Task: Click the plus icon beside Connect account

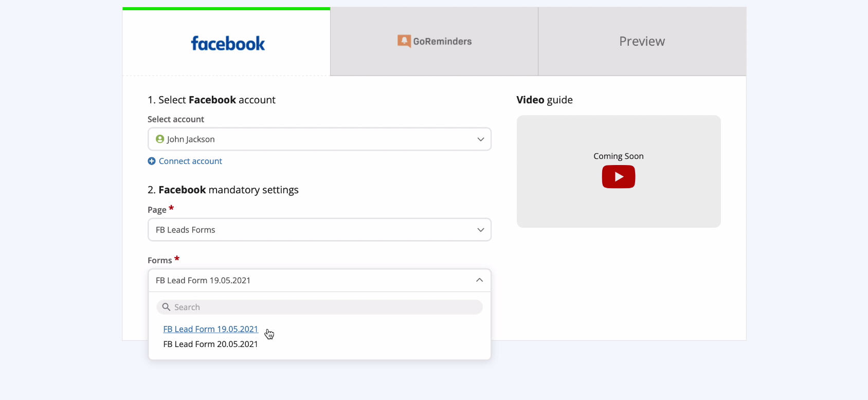Action: pyautogui.click(x=152, y=161)
